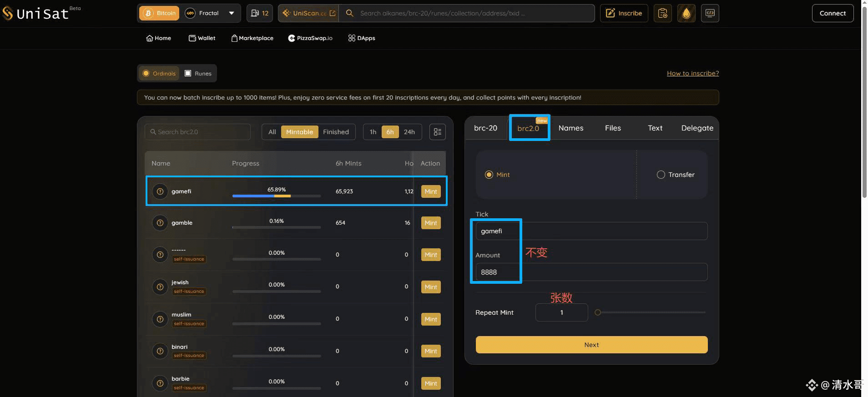868x397 pixels.
Task: Click Mint button for gamefi row
Action: pos(431,191)
